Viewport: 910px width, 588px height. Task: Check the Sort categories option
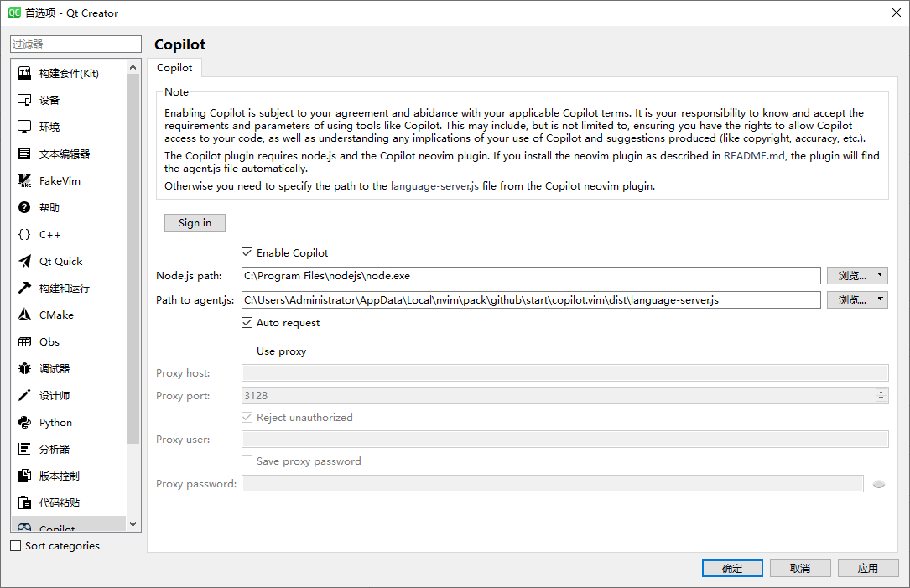click(16, 546)
